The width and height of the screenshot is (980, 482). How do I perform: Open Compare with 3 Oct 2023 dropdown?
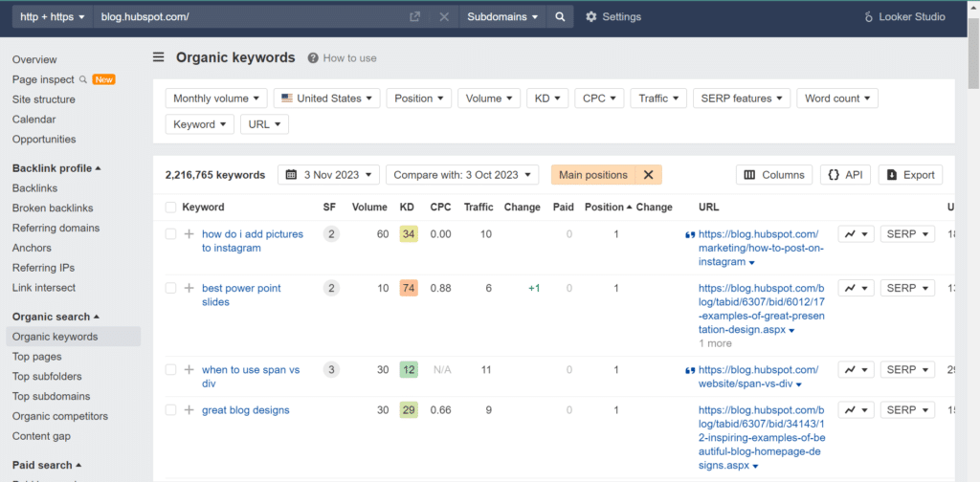[462, 175]
